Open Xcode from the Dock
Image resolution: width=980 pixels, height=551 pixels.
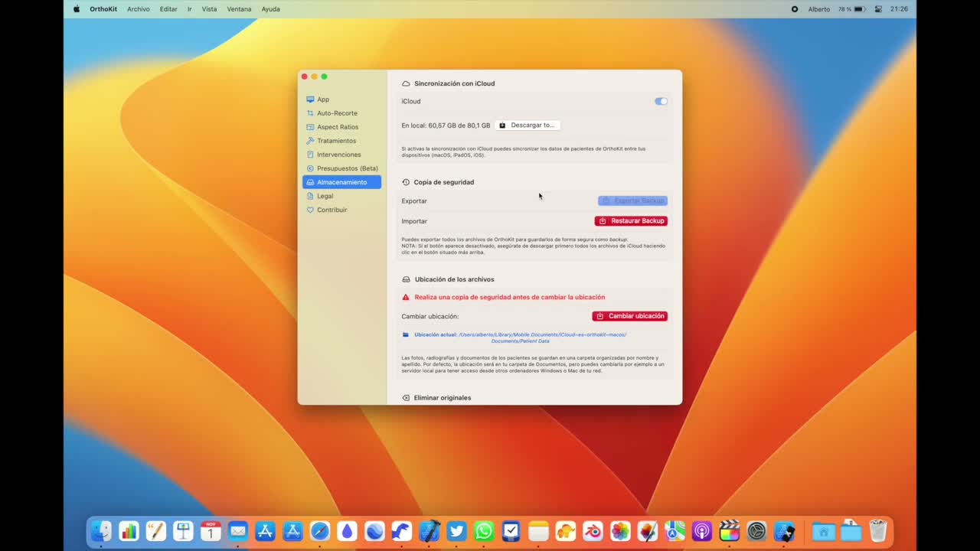[x=430, y=530]
